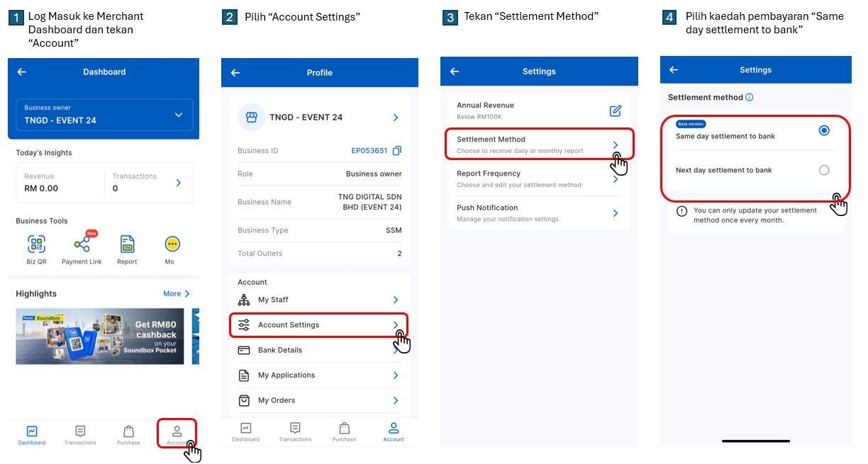Click the Beta version badge
Image resolution: width=868 pixels, height=464 pixels.
point(691,124)
